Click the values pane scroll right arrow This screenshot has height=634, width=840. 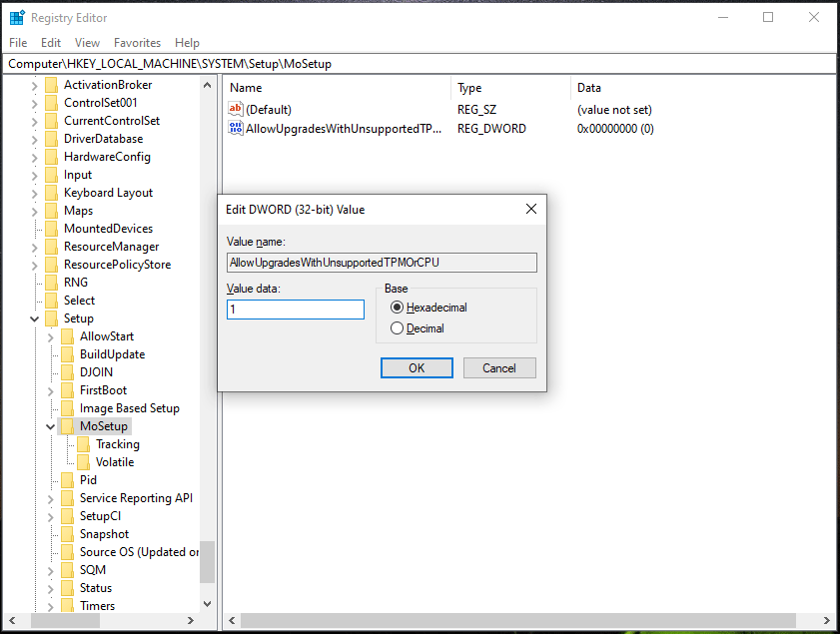826,621
